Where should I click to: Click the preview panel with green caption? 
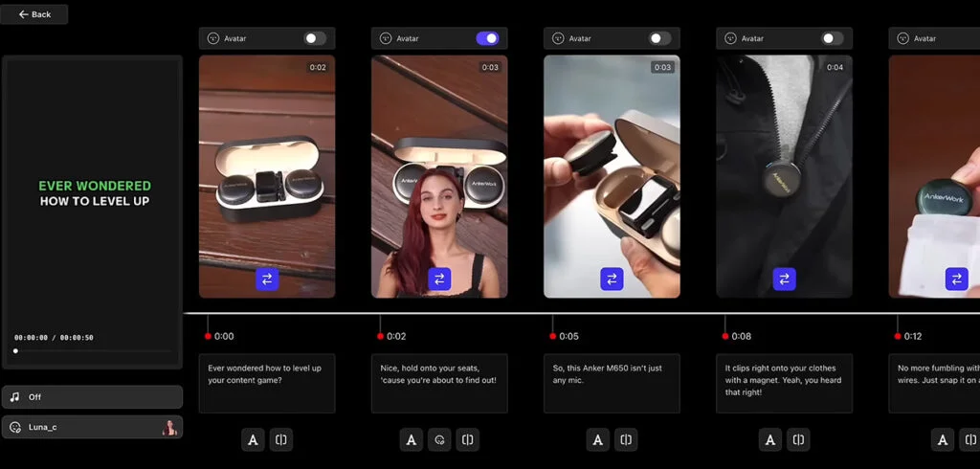coord(93,212)
